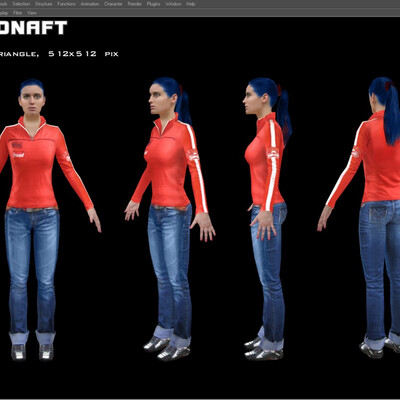Open the Plugins menu
The width and height of the screenshot is (400, 400).
coord(153,4)
